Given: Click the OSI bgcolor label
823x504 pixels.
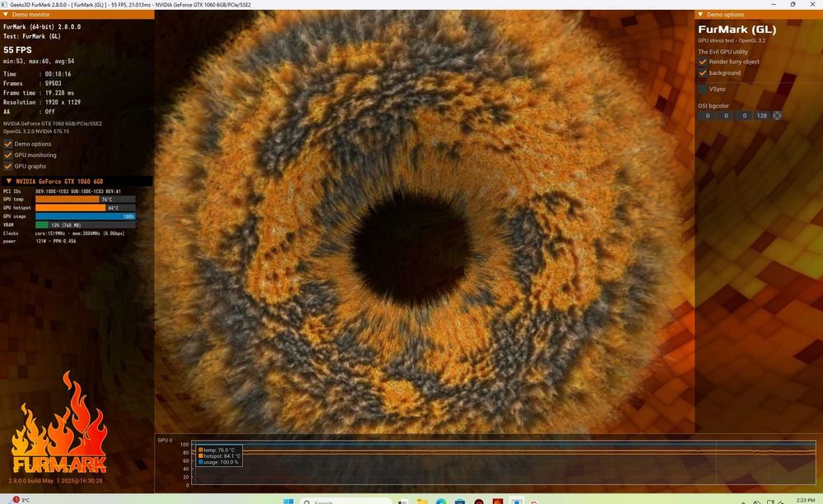Looking at the screenshot, I should click(x=714, y=105).
